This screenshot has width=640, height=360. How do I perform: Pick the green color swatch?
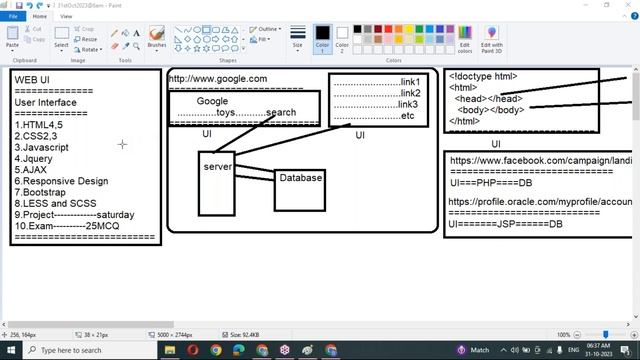coord(419,29)
